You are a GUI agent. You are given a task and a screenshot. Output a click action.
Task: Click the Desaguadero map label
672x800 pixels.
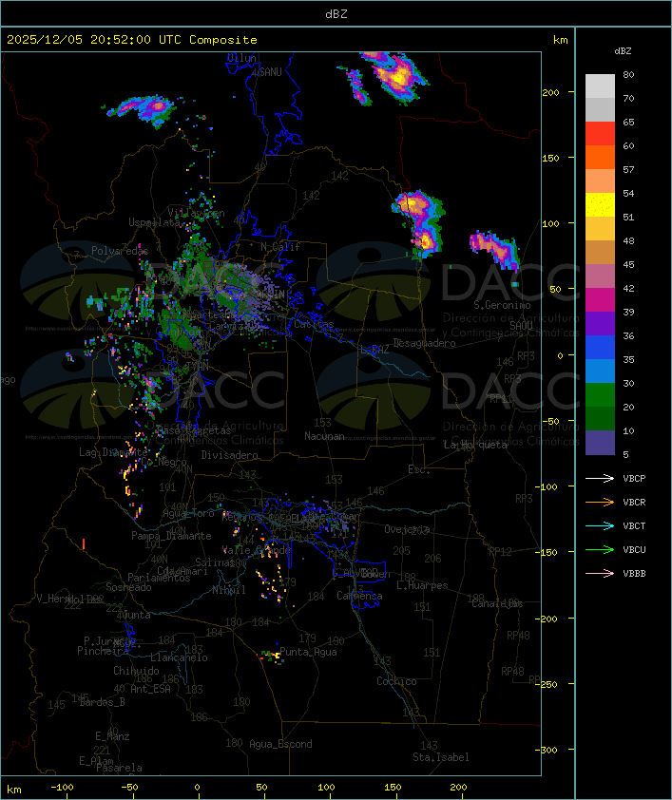[424, 343]
